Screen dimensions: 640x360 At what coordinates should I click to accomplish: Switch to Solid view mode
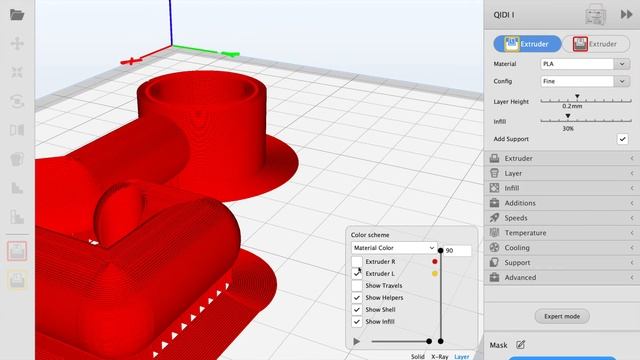coord(418,356)
